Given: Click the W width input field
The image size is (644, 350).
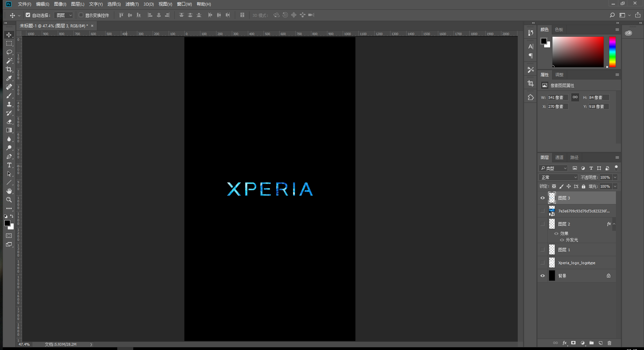Looking at the screenshot, I should (558, 98).
